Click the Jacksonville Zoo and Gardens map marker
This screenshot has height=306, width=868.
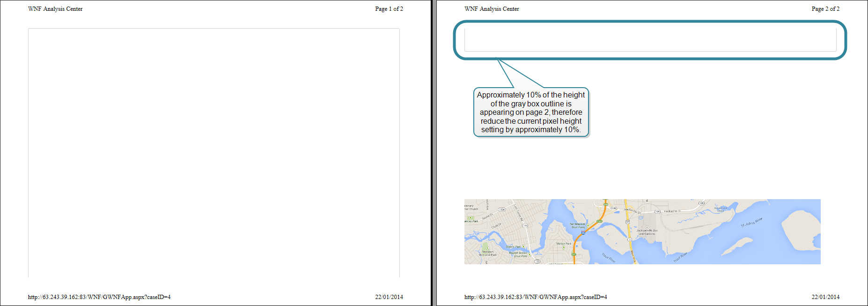point(647,227)
